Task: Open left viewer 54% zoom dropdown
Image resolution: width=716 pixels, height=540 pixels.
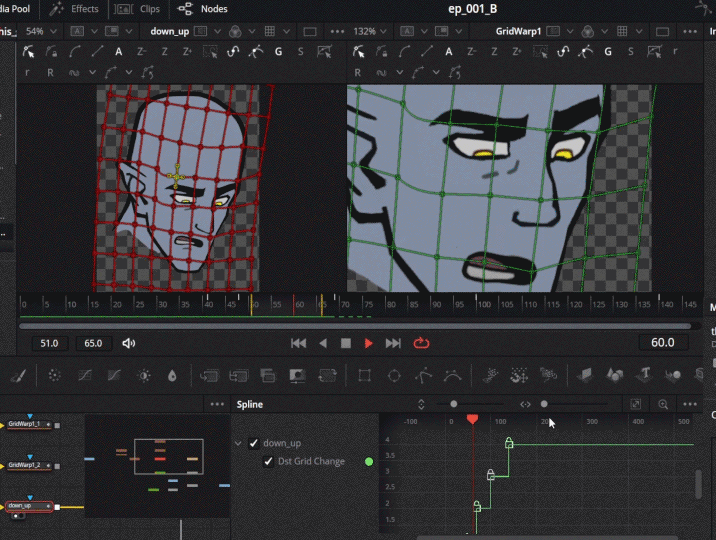Action: click(x=40, y=31)
